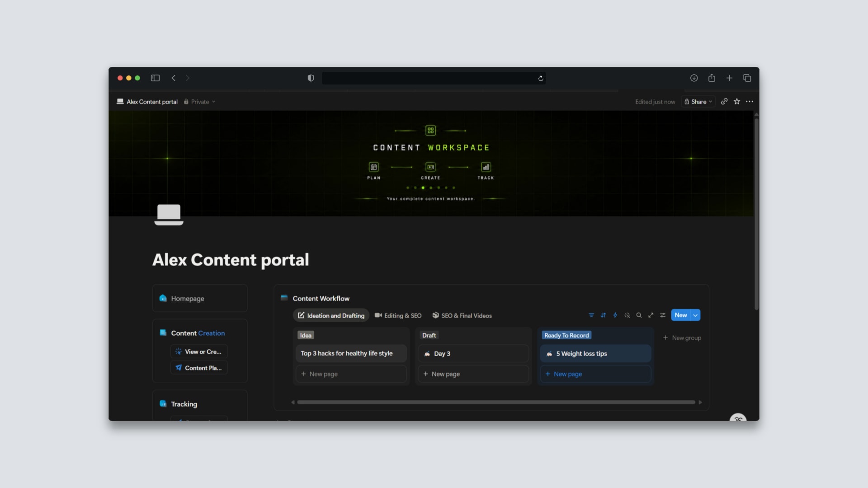Viewport: 868px width, 488px height.
Task: Click the Homepage house icon
Action: [163, 298]
